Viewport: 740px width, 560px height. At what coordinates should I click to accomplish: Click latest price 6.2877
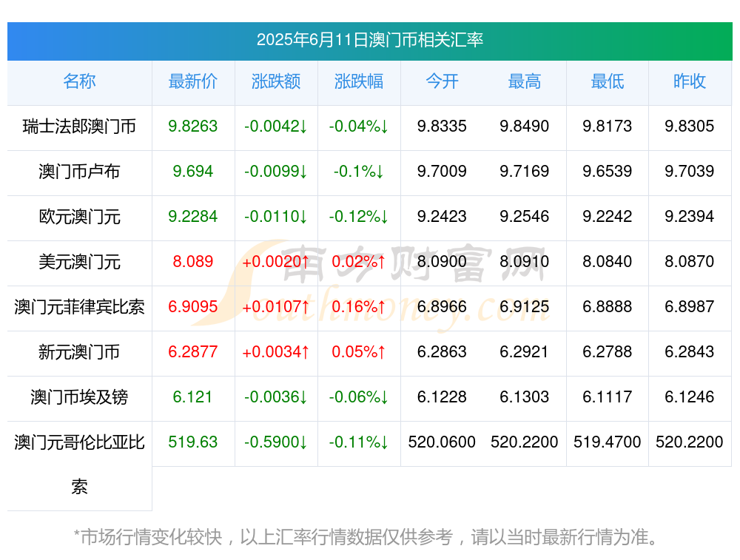coord(192,352)
